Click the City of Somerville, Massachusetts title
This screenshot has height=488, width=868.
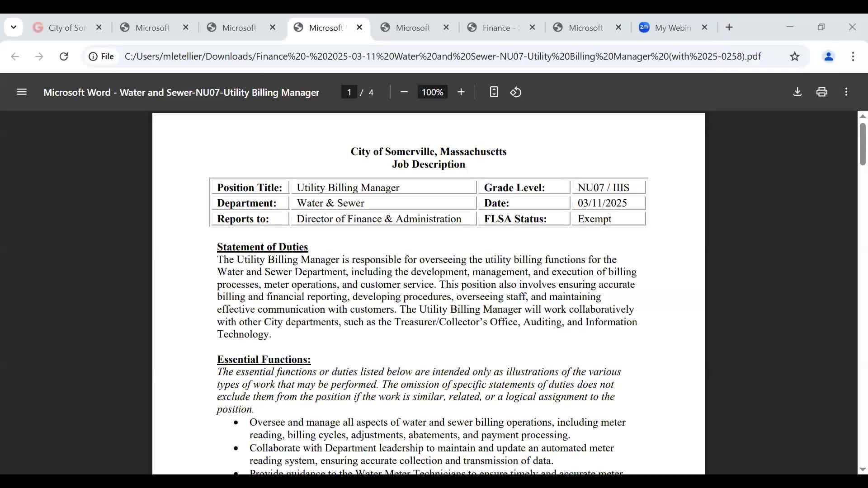[429, 152]
